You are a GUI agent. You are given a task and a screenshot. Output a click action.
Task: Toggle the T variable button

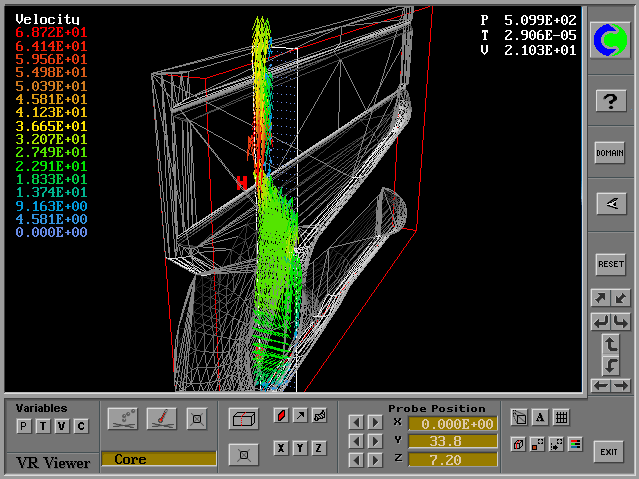point(43,427)
